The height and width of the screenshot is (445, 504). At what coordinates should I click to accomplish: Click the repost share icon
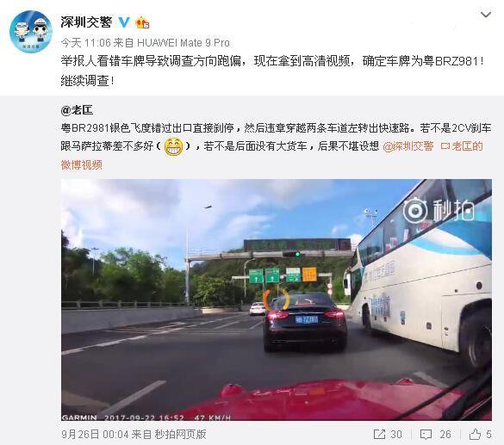click(x=379, y=435)
